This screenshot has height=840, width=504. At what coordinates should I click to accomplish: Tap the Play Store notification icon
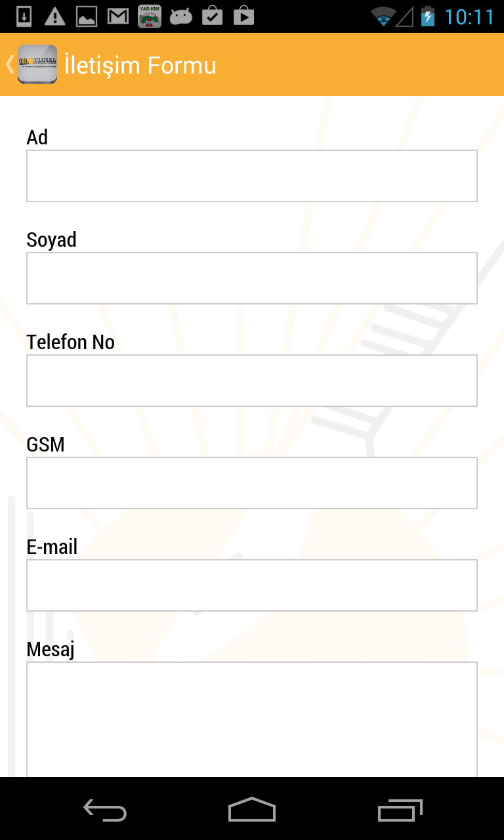[x=243, y=16]
